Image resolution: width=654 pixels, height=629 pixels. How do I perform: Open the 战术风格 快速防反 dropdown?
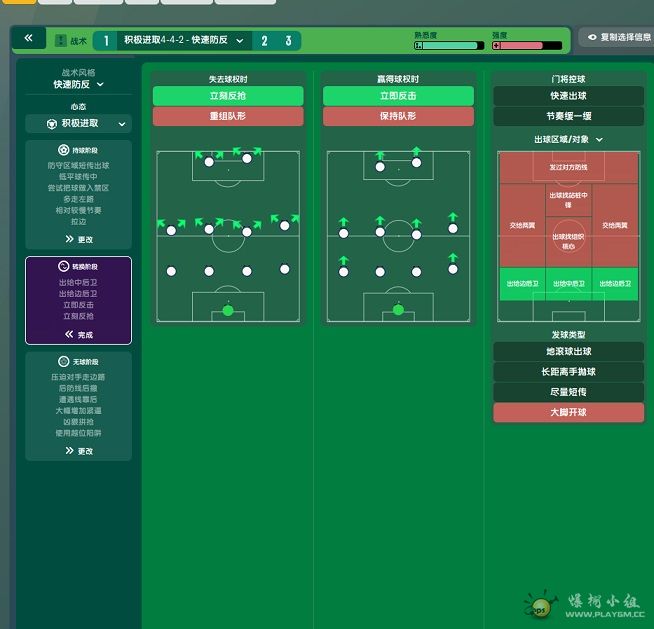pyautogui.click(x=78, y=85)
